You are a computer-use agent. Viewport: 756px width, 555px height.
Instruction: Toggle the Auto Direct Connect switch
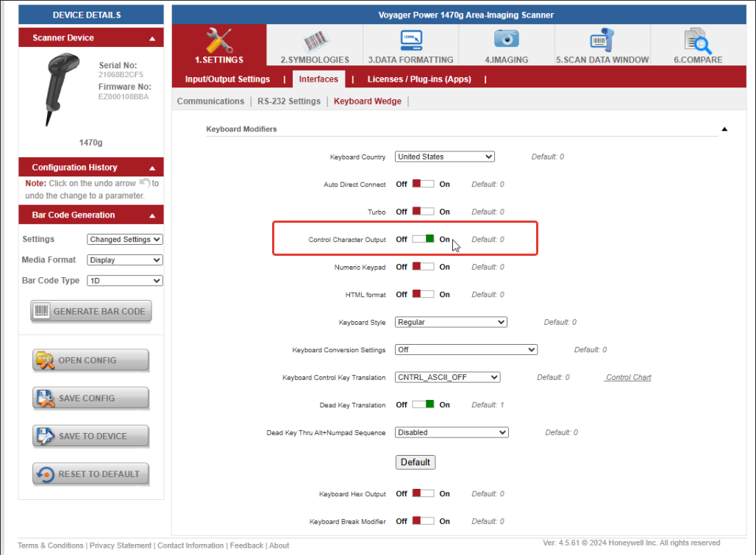coord(423,185)
